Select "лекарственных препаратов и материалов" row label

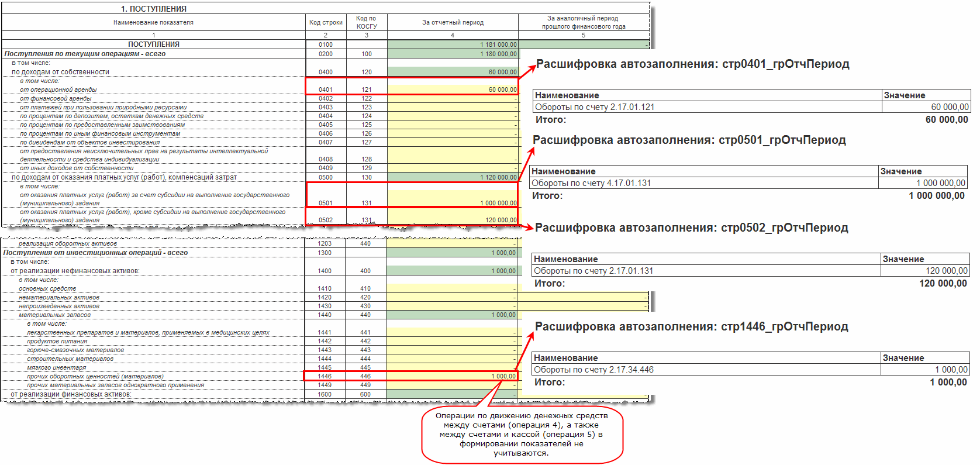[148, 332]
